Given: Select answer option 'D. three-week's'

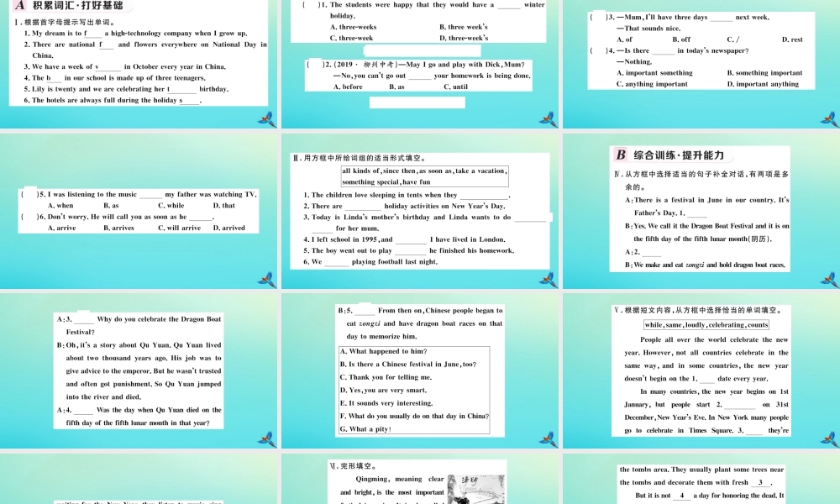Looking at the screenshot, I should click(x=464, y=38).
